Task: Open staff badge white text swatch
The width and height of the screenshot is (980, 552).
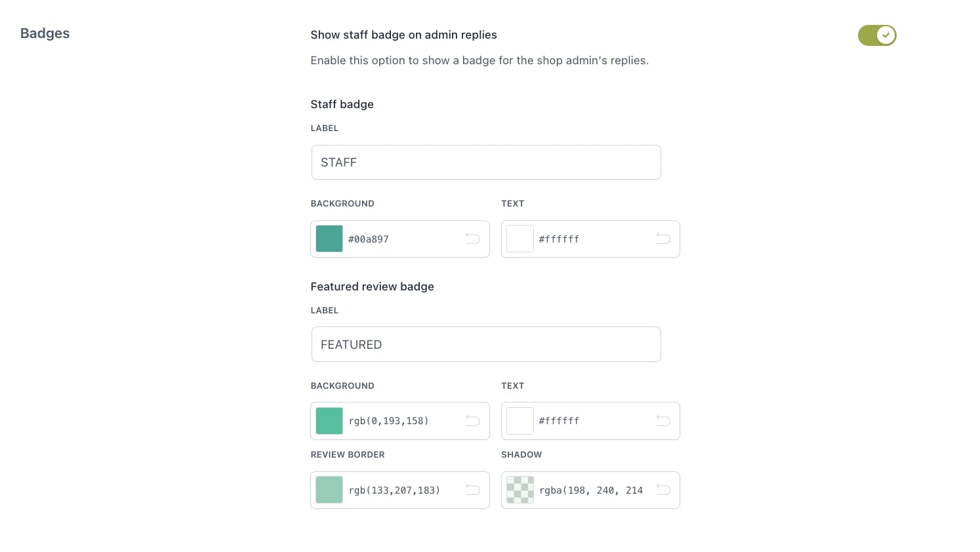Action: pyautogui.click(x=520, y=239)
